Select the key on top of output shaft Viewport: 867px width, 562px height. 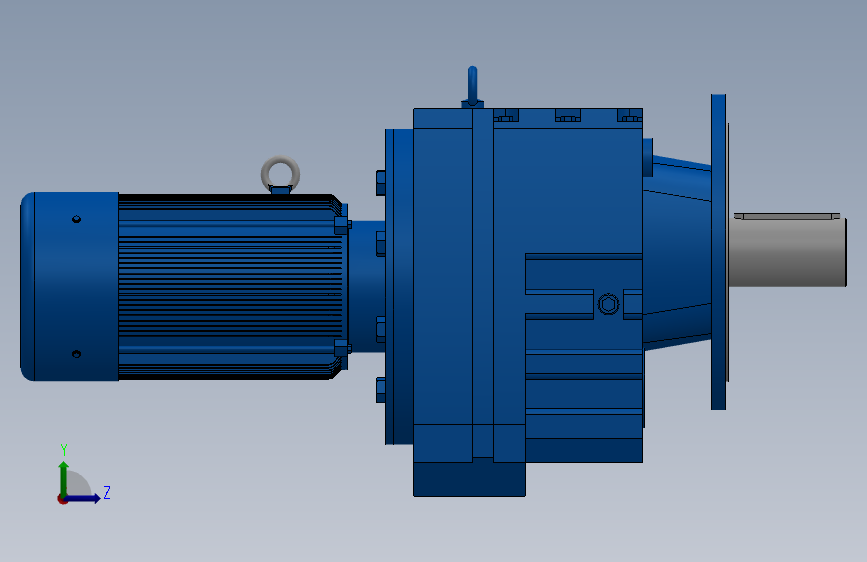(787, 216)
